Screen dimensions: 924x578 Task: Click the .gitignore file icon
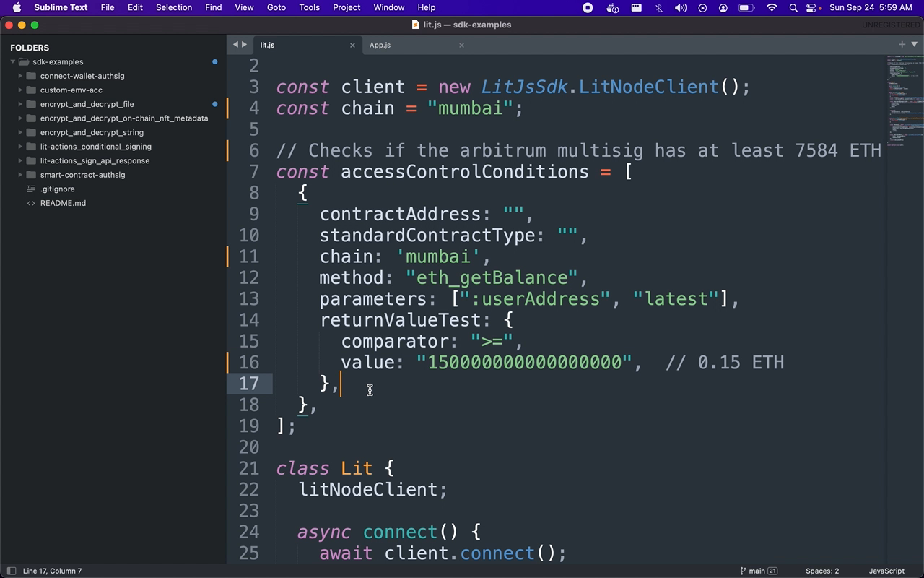click(31, 189)
